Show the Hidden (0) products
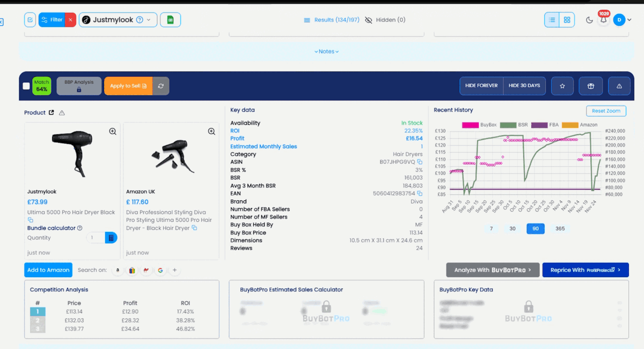This screenshot has width=644, height=349. 385,20
